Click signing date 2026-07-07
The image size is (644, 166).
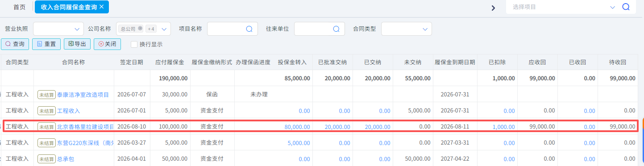132,95
